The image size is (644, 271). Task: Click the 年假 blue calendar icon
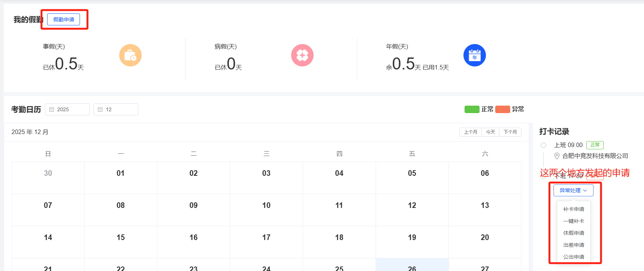(474, 55)
